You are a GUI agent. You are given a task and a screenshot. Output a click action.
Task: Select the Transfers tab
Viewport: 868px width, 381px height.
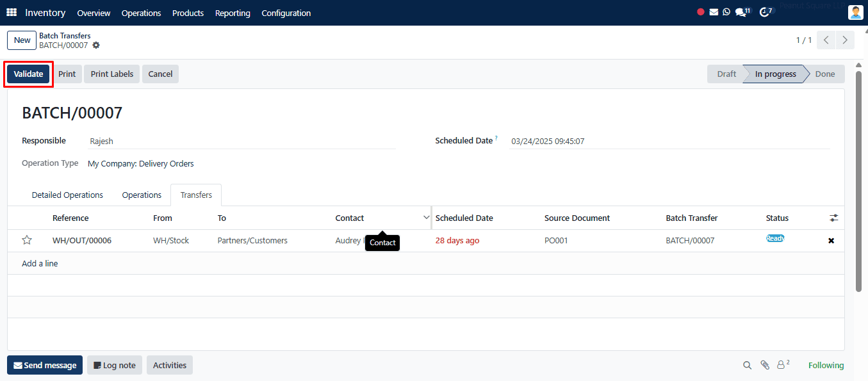[x=196, y=195]
